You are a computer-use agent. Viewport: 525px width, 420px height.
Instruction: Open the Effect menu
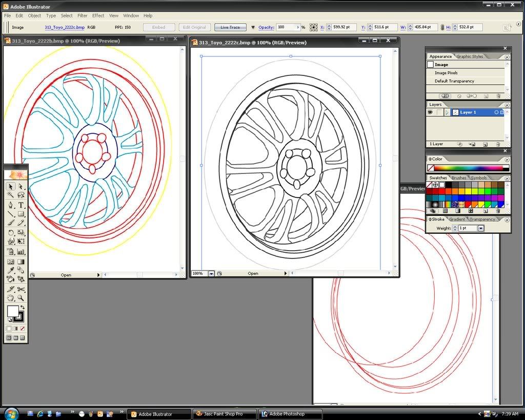(x=98, y=16)
